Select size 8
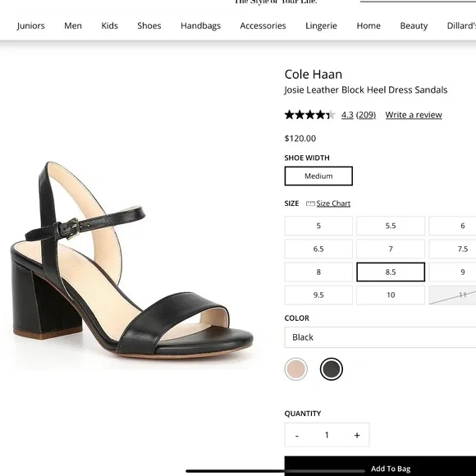 (x=318, y=272)
